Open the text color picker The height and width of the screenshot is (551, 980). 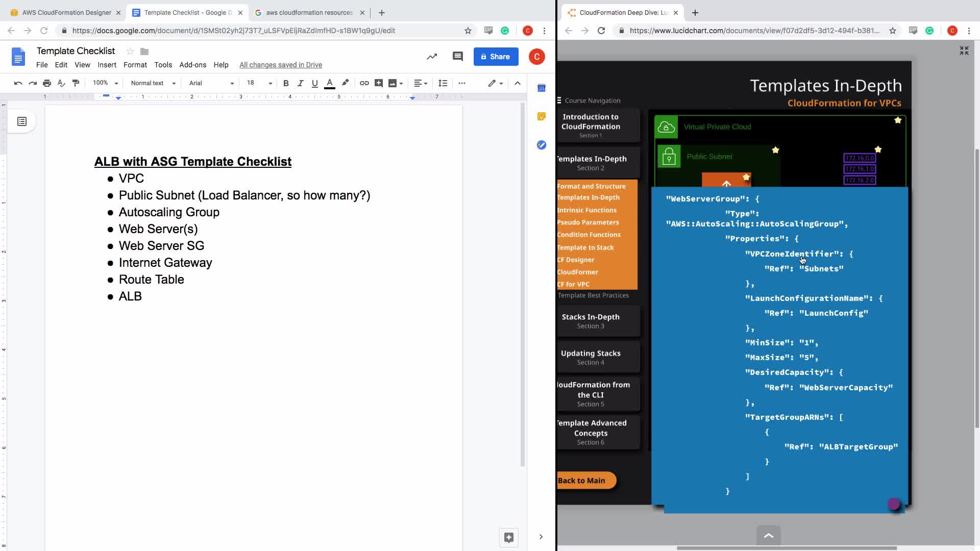[330, 83]
